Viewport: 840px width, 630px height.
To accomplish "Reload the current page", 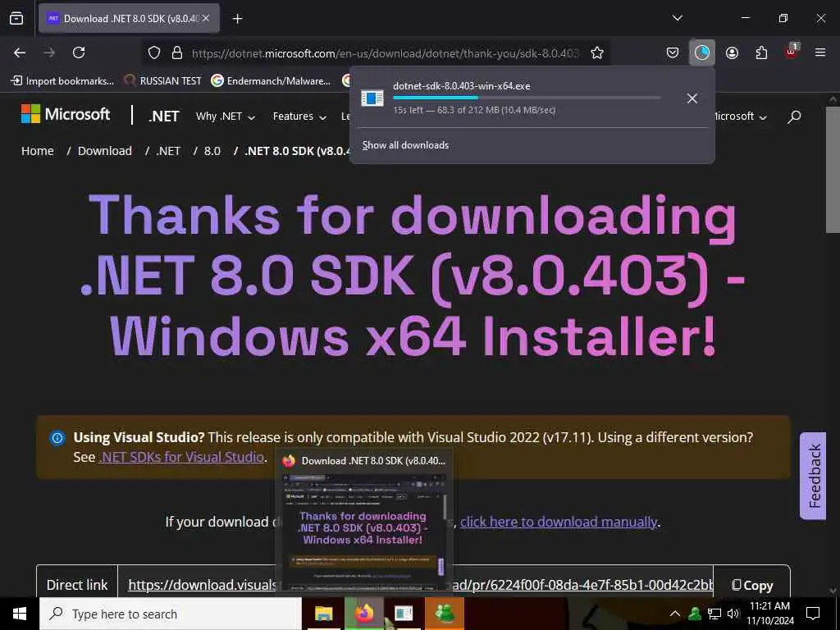I will 79,52.
